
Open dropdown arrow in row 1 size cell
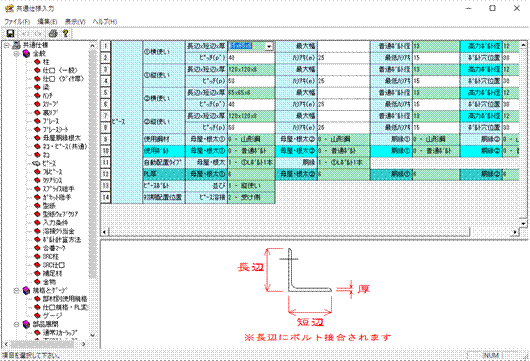tap(269, 46)
